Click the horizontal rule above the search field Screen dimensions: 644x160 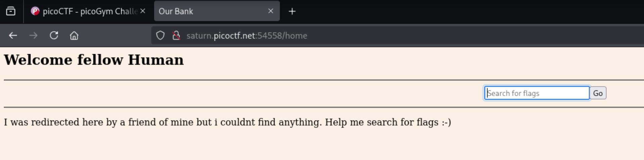[x=324, y=80]
